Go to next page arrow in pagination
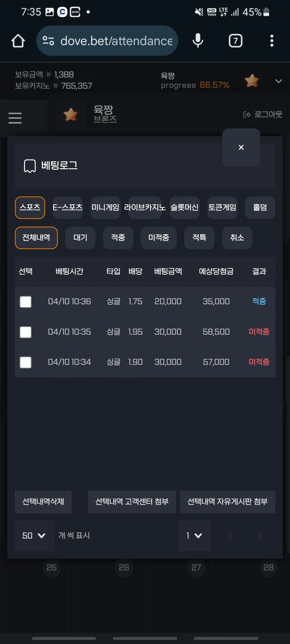This screenshot has width=290, height=644. [x=260, y=536]
